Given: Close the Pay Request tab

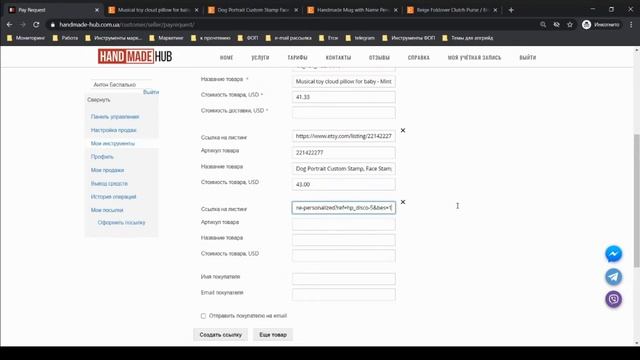Looking at the screenshot, I should pyautogui.click(x=97, y=10).
